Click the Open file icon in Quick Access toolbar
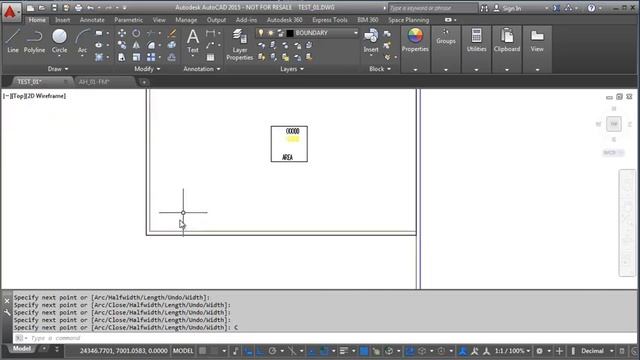The height and width of the screenshot is (360, 640). (42, 8)
